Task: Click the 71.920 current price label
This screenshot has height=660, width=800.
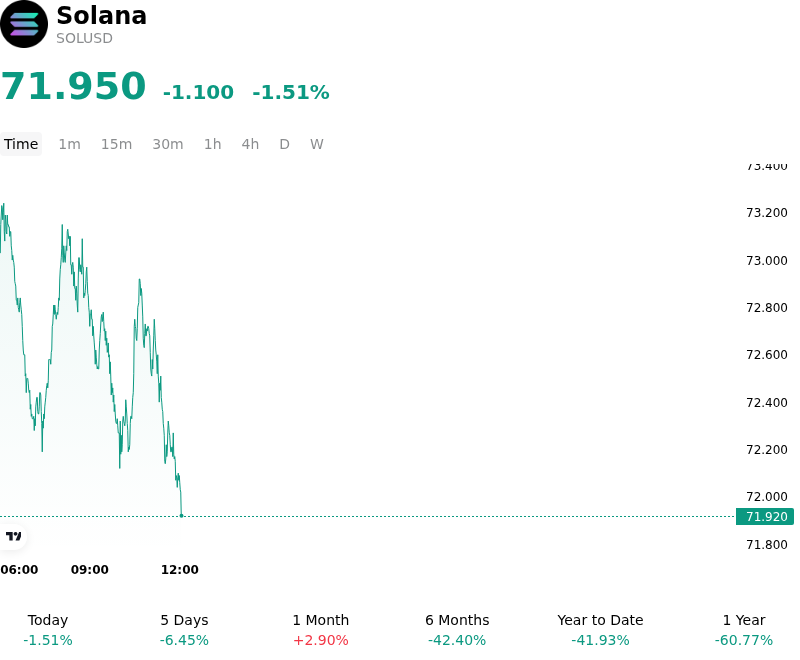Action: (765, 517)
